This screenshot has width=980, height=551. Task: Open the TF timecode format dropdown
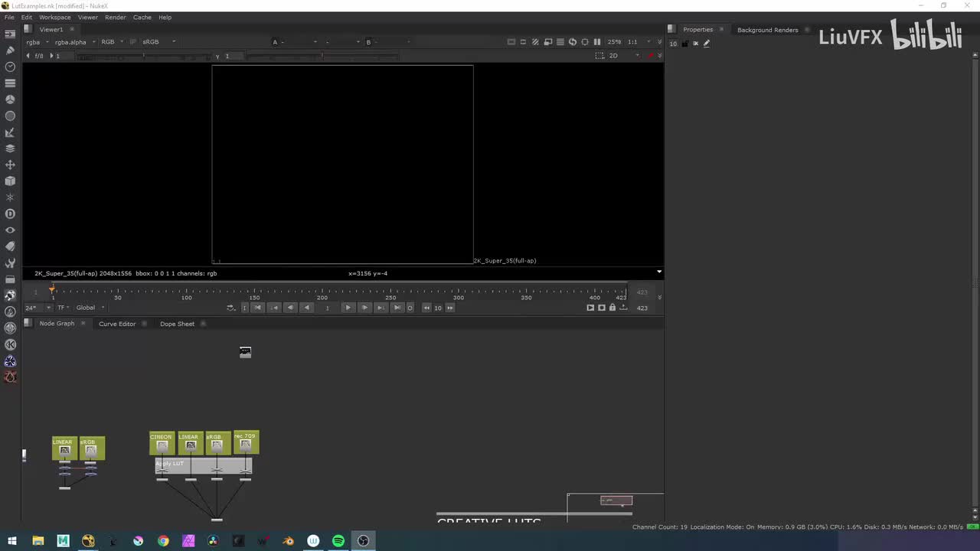click(x=63, y=308)
